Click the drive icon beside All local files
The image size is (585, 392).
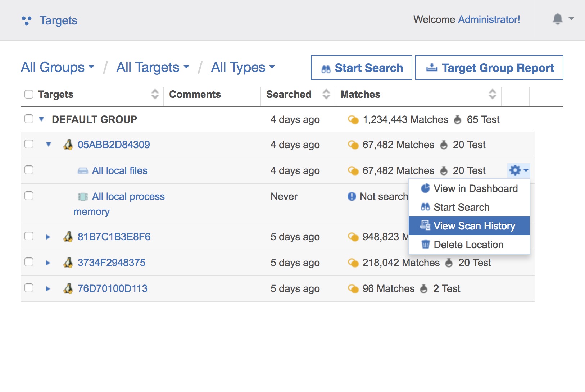tap(83, 171)
